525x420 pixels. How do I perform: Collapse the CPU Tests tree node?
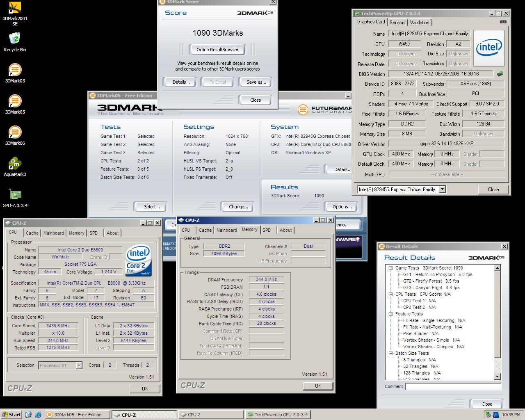click(391, 294)
